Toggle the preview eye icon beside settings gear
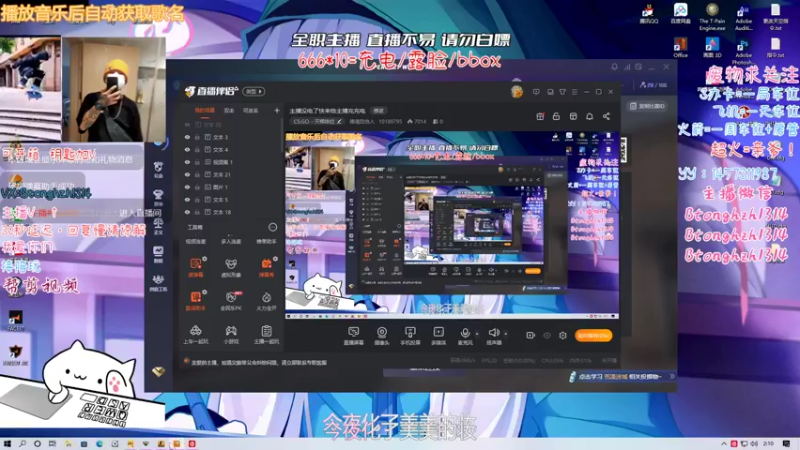The image size is (800, 450). (x=547, y=335)
